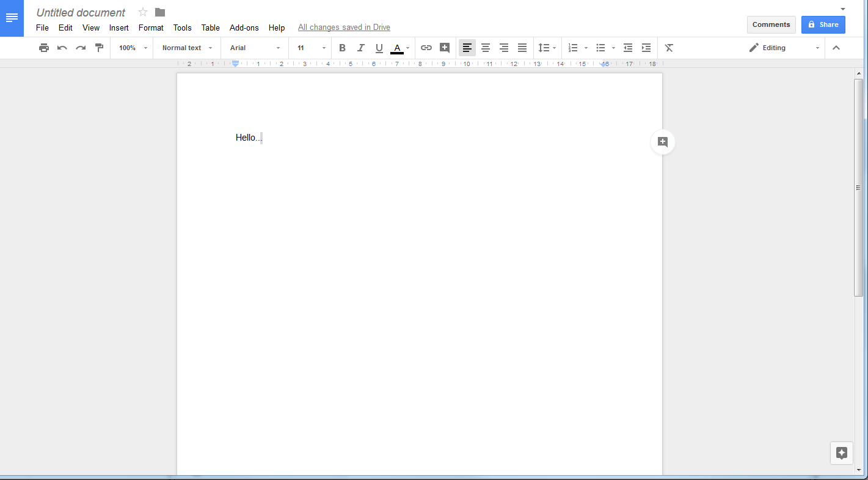Image resolution: width=868 pixels, height=480 pixels.
Task: Expand the Normal text styles dropdown
Action: [187, 48]
